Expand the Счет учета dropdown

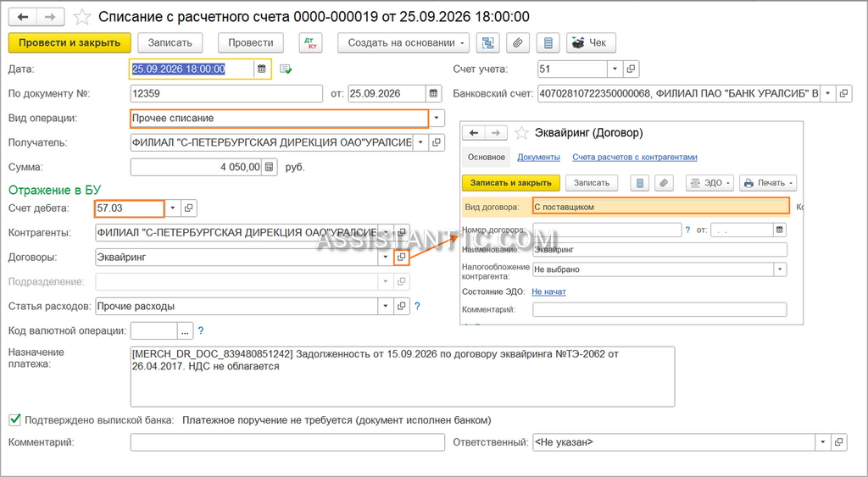point(615,69)
